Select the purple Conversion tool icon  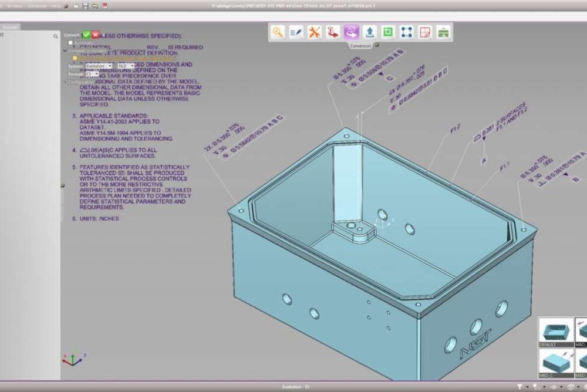351,32
